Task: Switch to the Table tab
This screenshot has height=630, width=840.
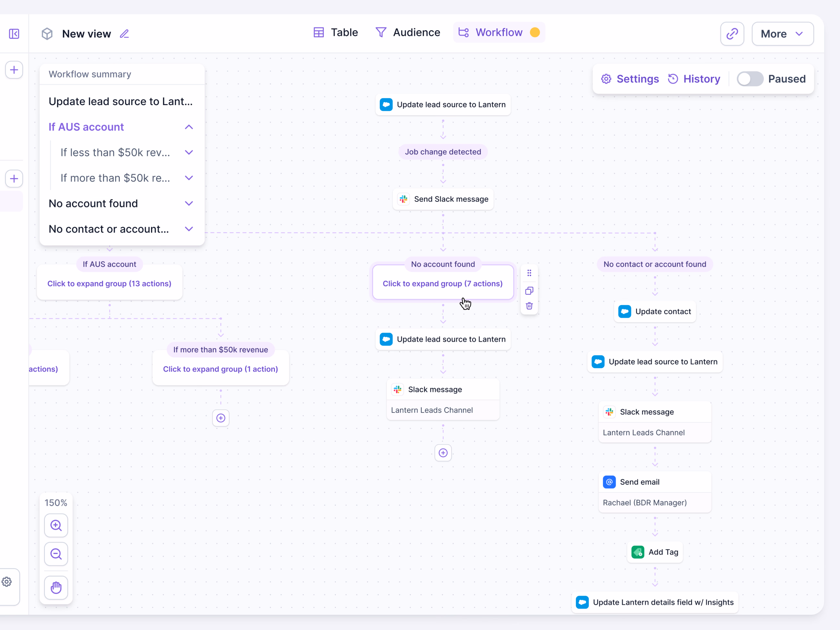Action: coord(336,32)
